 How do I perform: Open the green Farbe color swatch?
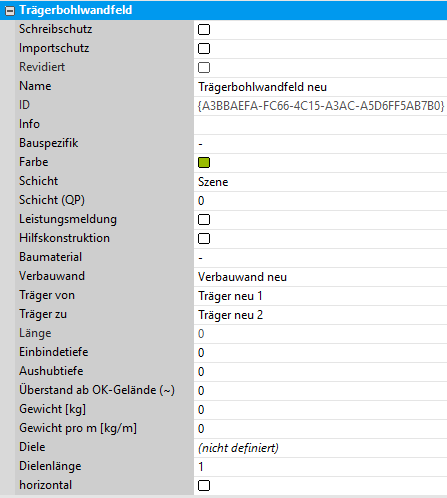(204, 162)
